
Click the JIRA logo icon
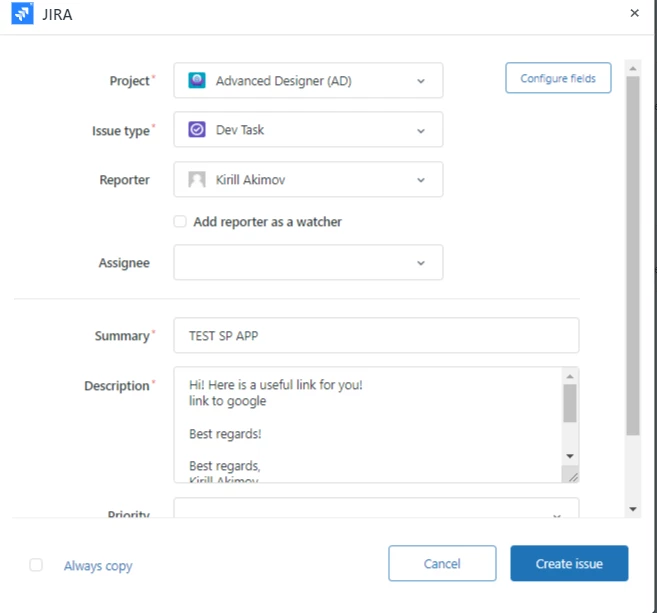[22, 13]
